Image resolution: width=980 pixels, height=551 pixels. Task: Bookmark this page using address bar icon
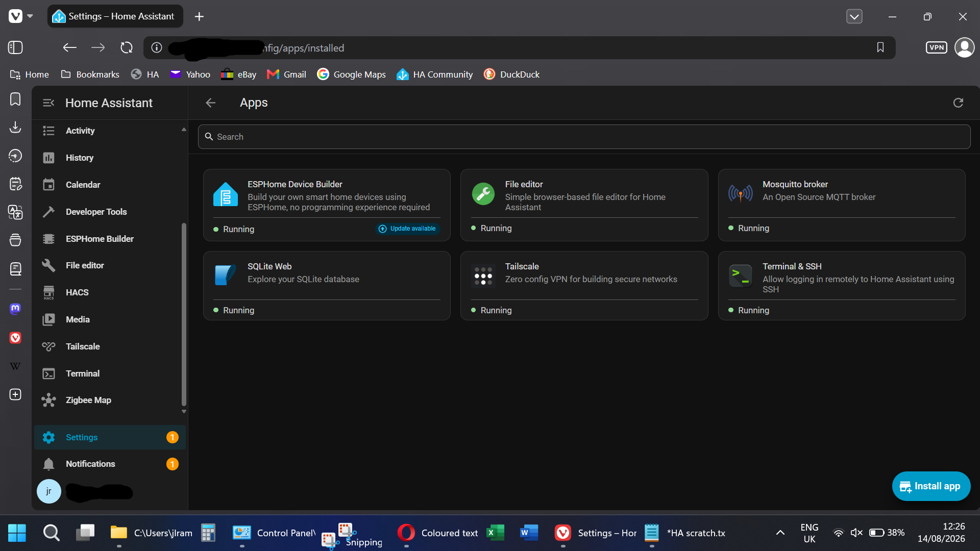click(880, 47)
